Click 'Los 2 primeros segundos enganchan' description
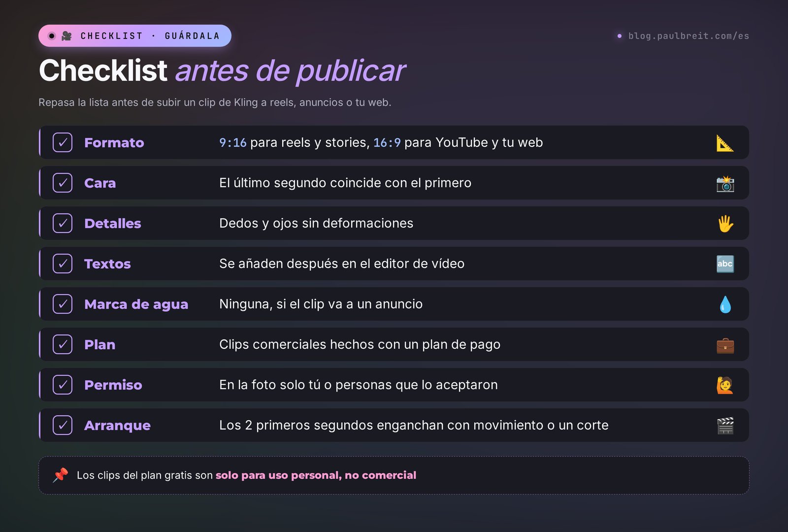The height and width of the screenshot is (532, 788). [414, 425]
